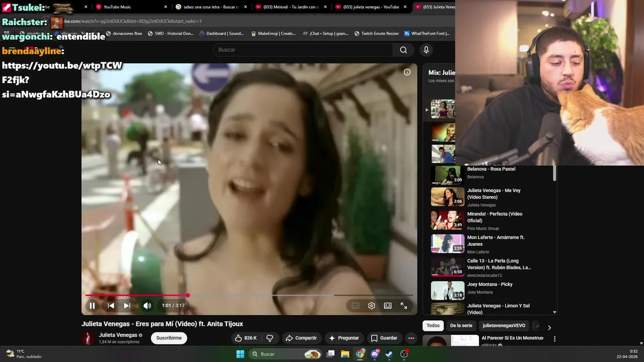Open Task View on the taskbar
This screenshot has height=362, width=644.
(x=331, y=354)
